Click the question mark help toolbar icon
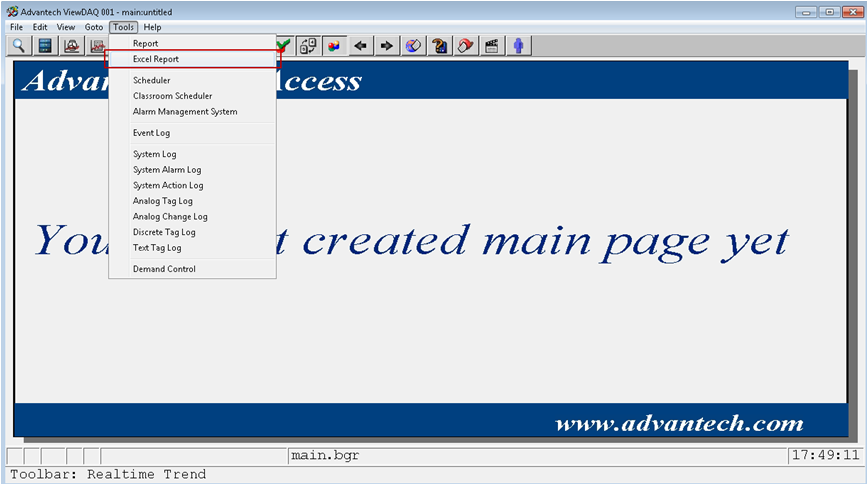Screen dimensions: 868x485 [x=440, y=46]
